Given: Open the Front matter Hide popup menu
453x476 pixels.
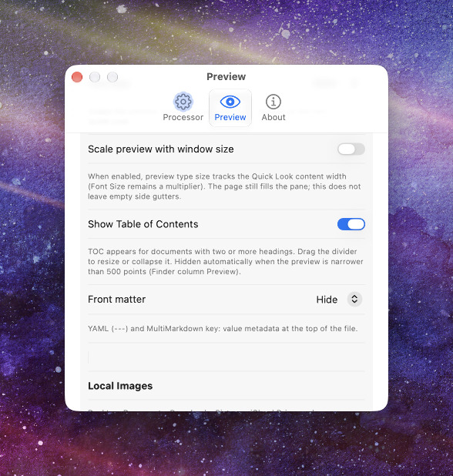Looking at the screenshot, I should click(x=339, y=300).
